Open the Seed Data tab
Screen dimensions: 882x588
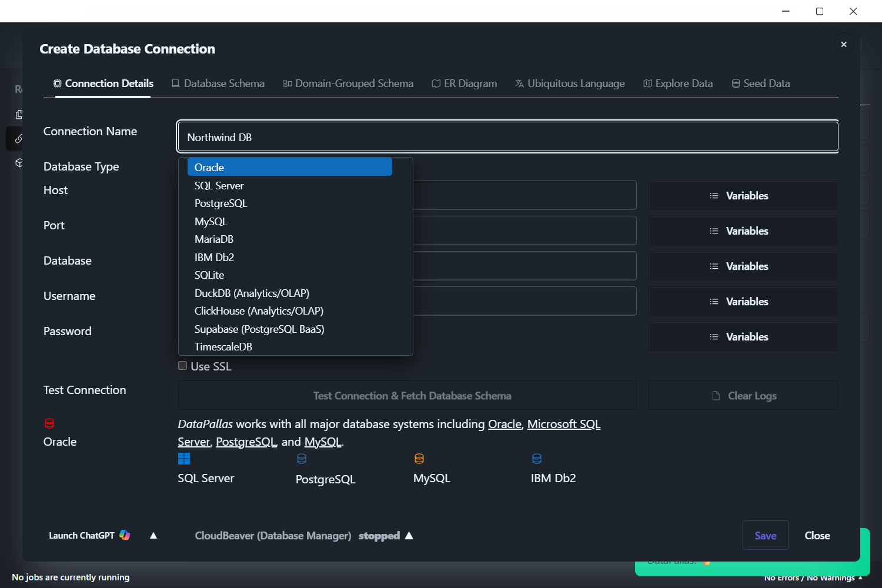tap(761, 83)
